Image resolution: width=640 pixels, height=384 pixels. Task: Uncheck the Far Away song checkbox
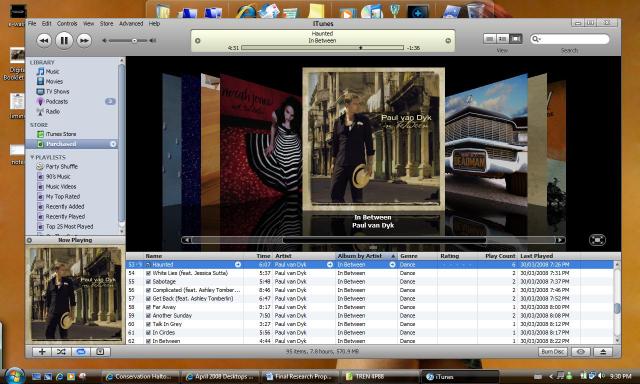coord(149,307)
